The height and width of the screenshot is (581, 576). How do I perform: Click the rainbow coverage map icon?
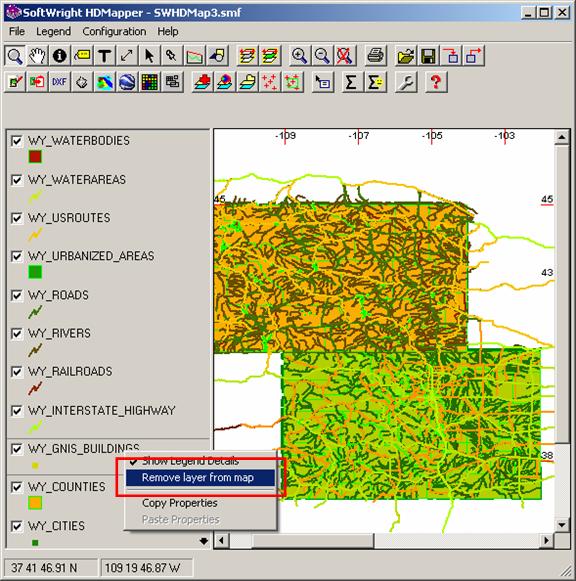point(104,82)
